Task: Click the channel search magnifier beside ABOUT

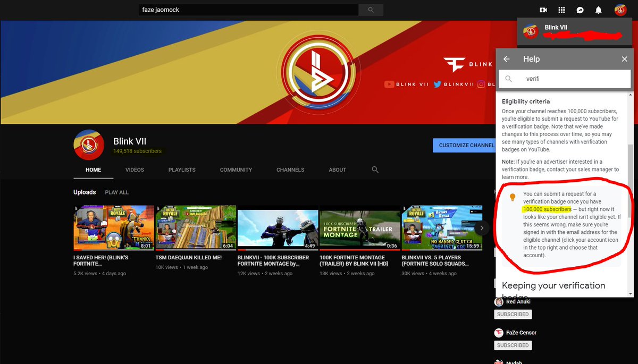Action: [x=375, y=170]
